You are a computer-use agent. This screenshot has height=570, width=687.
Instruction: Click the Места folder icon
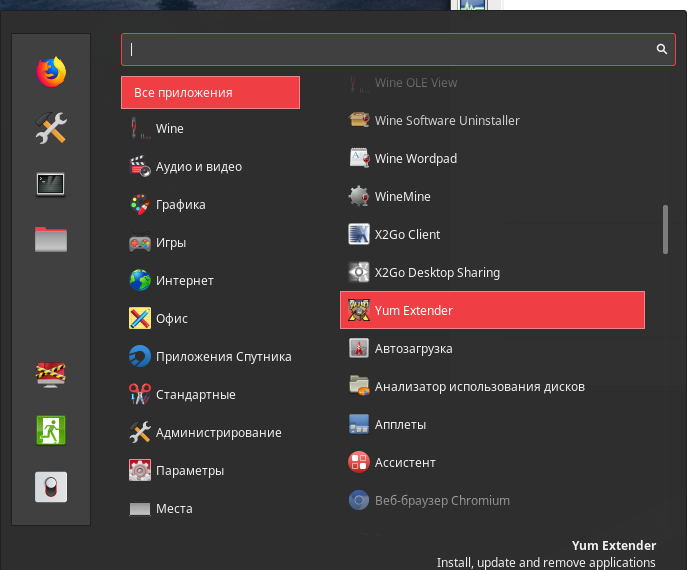pyautogui.click(x=140, y=509)
